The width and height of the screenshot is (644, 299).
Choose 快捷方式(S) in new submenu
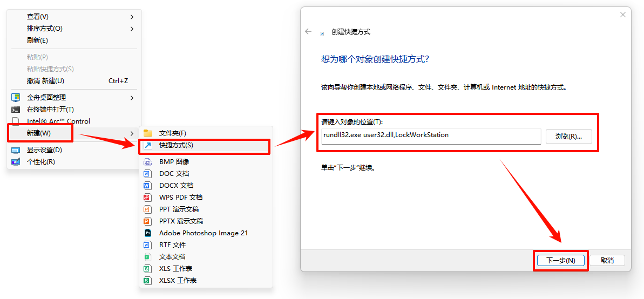pyautogui.click(x=206, y=145)
